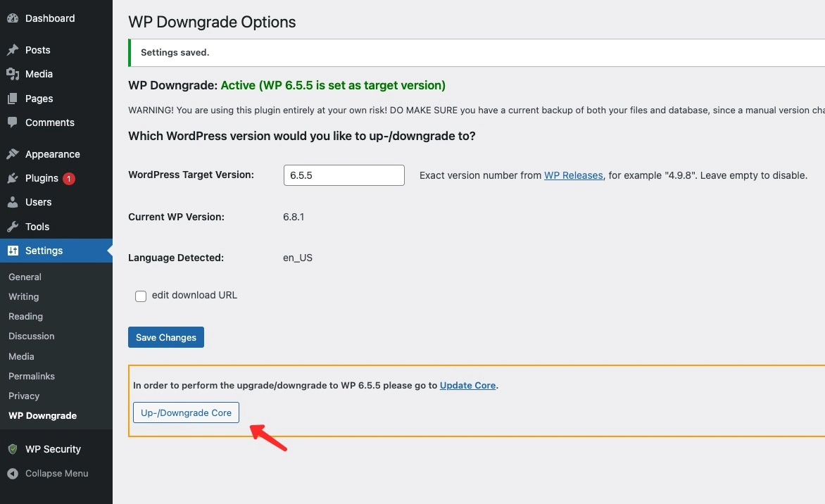The height and width of the screenshot is (504, 825).
Task: Click the Appearance paintbrush icon
Action: coord(13,154)
